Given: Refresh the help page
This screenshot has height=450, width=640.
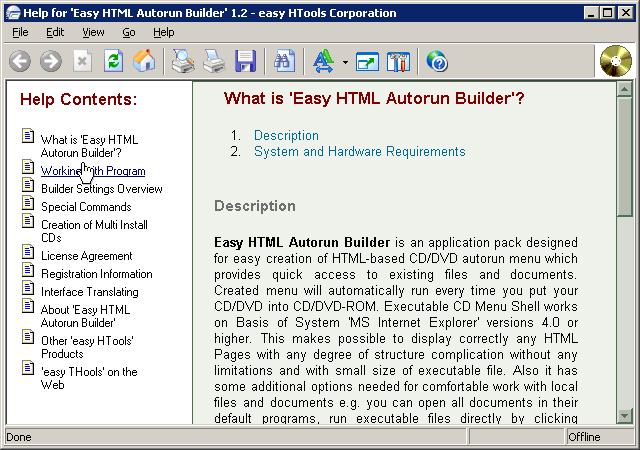Looking at the screenshot, I should coord(113,62).
